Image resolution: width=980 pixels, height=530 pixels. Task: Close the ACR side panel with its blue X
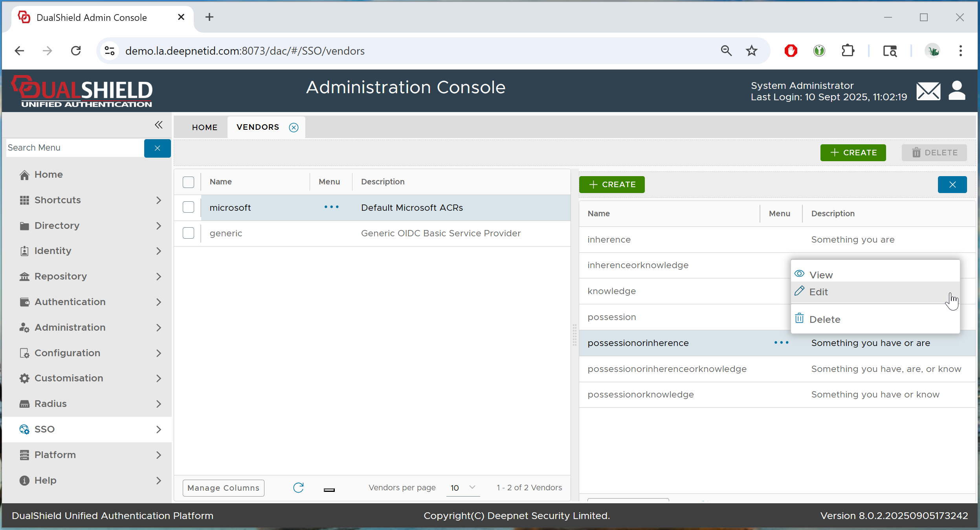coord(952,184)
